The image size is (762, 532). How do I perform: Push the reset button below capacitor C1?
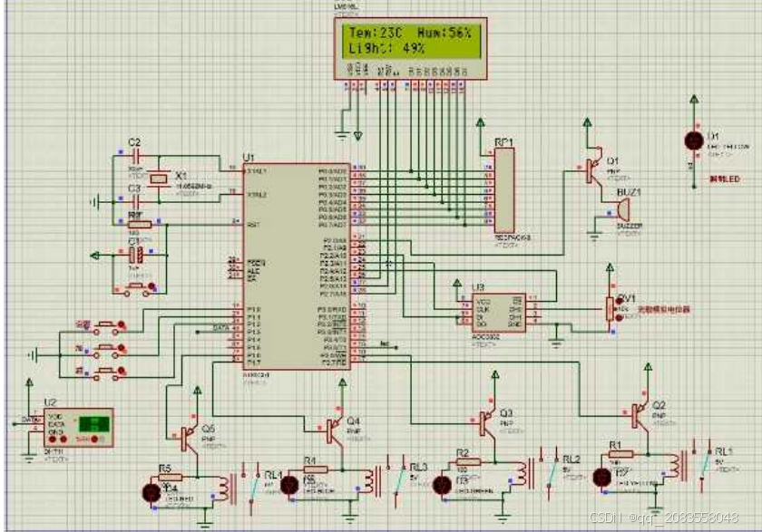pos(138,289)
